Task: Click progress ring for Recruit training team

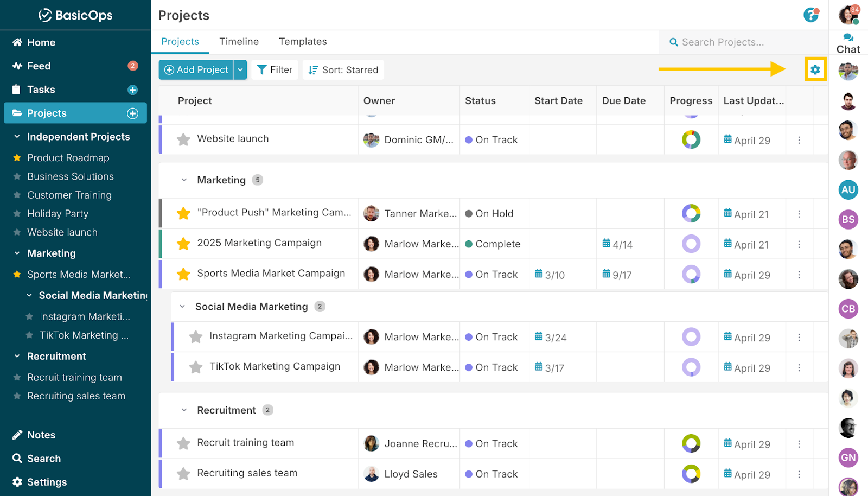Action: pyautogui.click(x=691, y=443)
